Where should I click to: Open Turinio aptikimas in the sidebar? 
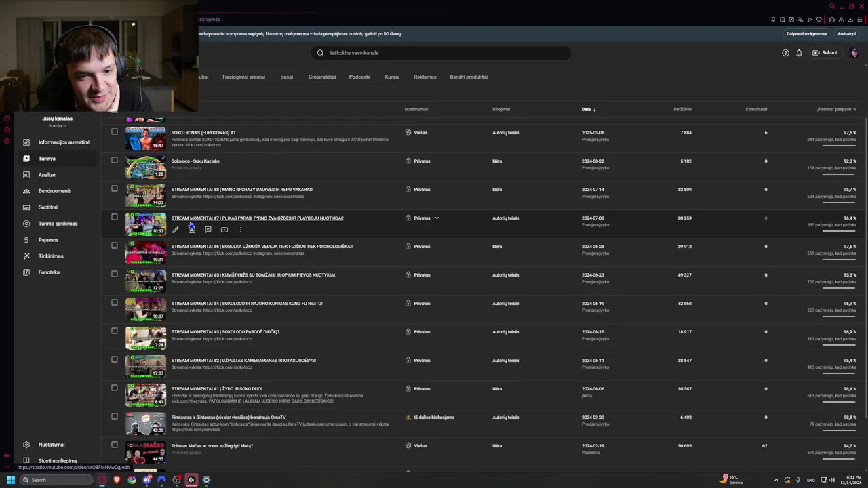(x=57, y=224)
